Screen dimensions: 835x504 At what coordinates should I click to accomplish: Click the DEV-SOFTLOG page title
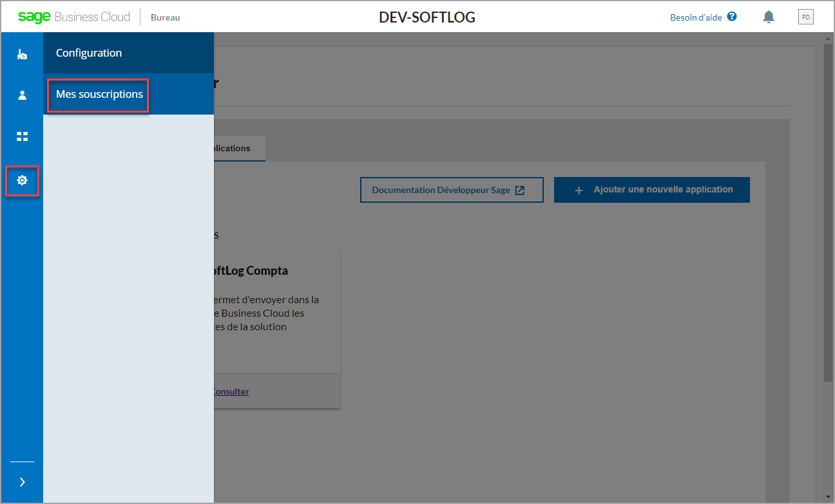point(427,17)
